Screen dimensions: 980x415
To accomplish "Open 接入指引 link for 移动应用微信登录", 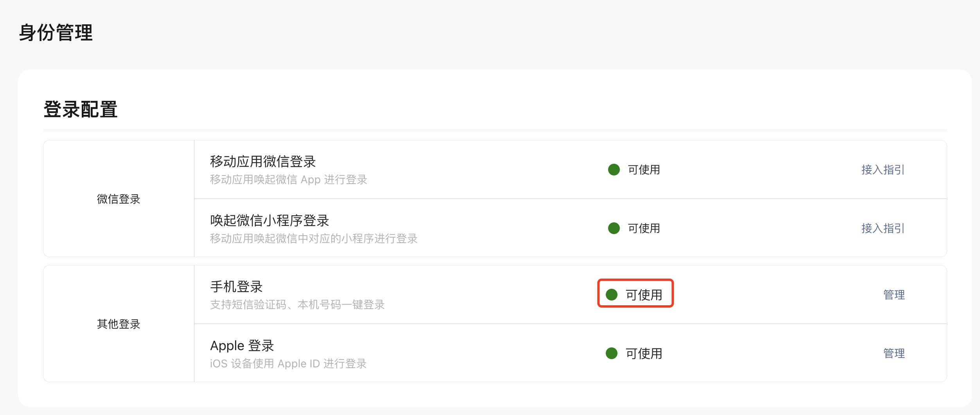I will [x=883, y=170].
